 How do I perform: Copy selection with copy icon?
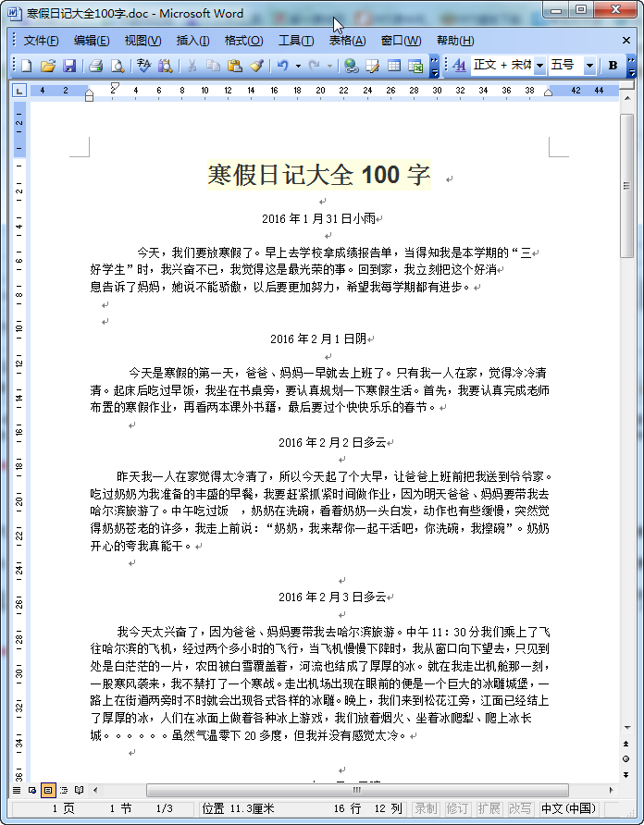tap(213, 66)
